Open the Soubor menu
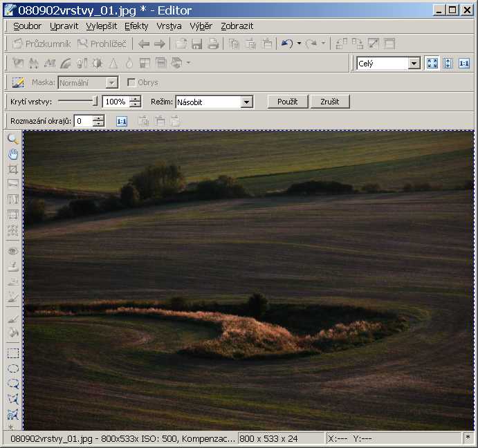Viewport: 478px width, 448px height. [x=27, y=26]
